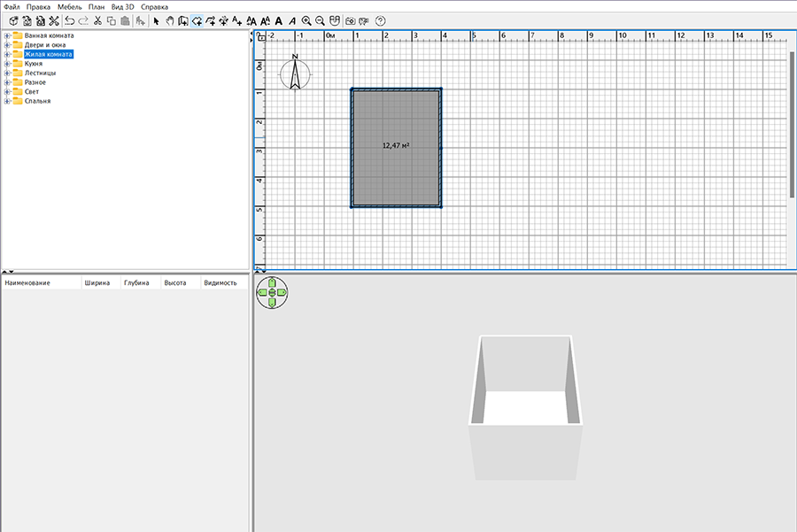
Task: Expand the Кухня folder node
Action: tap(7, 64)
